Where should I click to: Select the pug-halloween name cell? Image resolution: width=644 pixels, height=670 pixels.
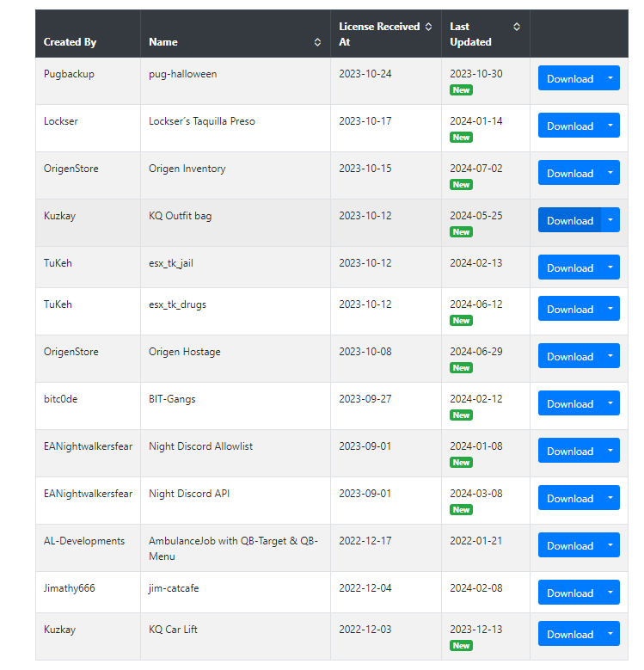[236, 81]
